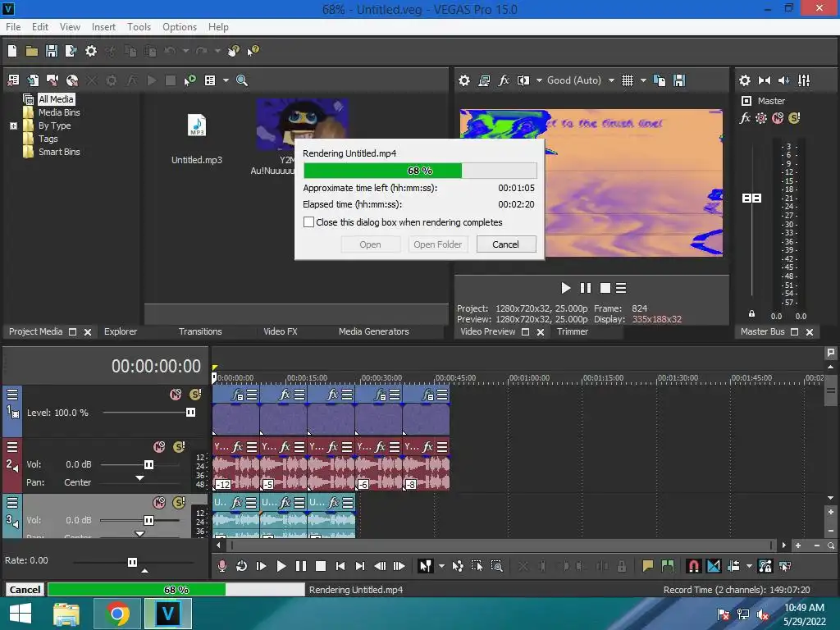840x630 pixels.
Task: Click the preview Overlays grid icon
Action: pyautogui.click(x=628, y=80)
